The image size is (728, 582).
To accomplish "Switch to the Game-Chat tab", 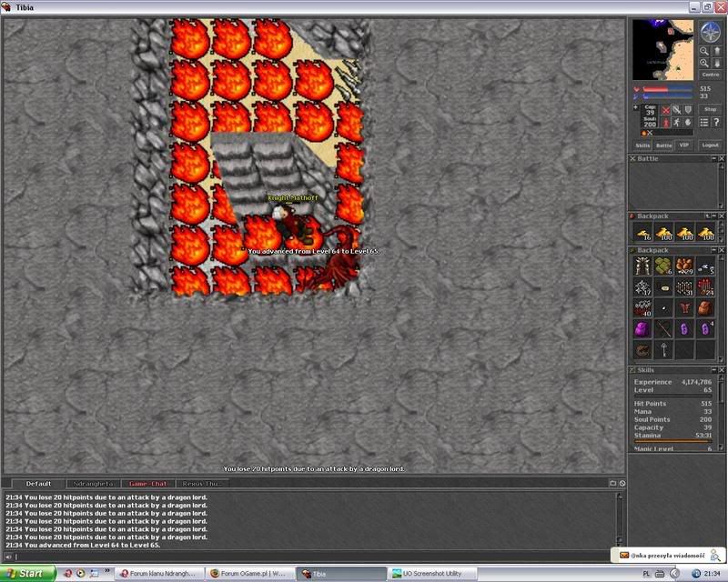I will 148,484.
